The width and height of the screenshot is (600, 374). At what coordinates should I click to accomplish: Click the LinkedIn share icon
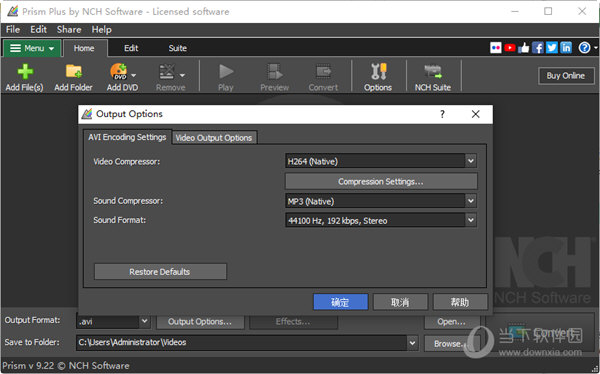coord(566,48)
